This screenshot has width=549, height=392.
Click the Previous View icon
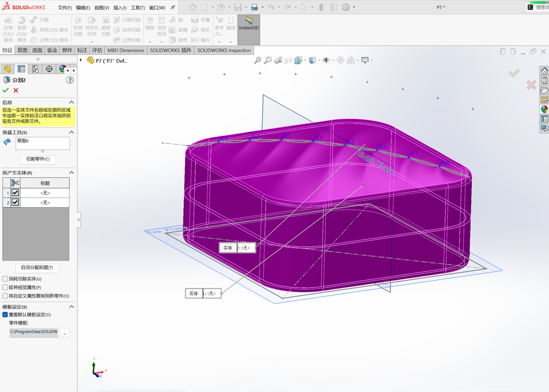point(278,60)
